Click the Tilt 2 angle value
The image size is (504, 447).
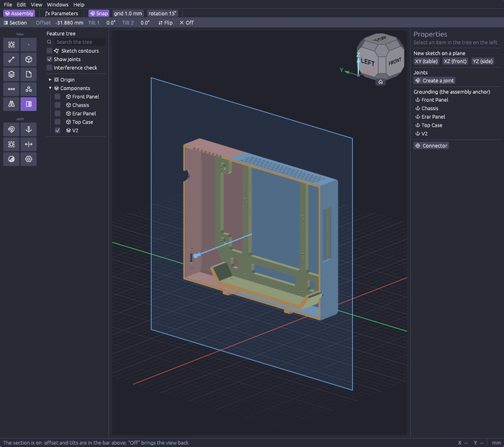[x=145, y=23]
